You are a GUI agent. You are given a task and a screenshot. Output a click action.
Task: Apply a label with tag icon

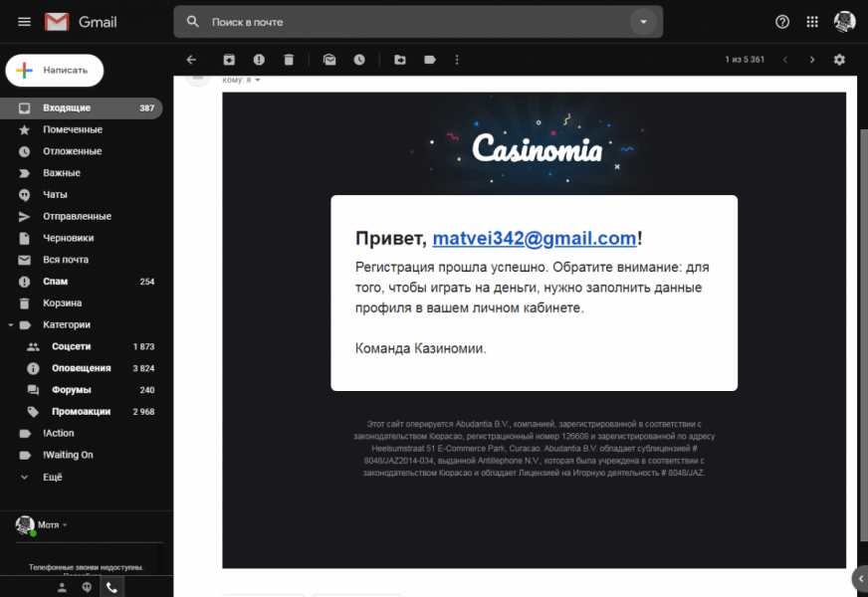pyautogui.click(x=430, y=59)
